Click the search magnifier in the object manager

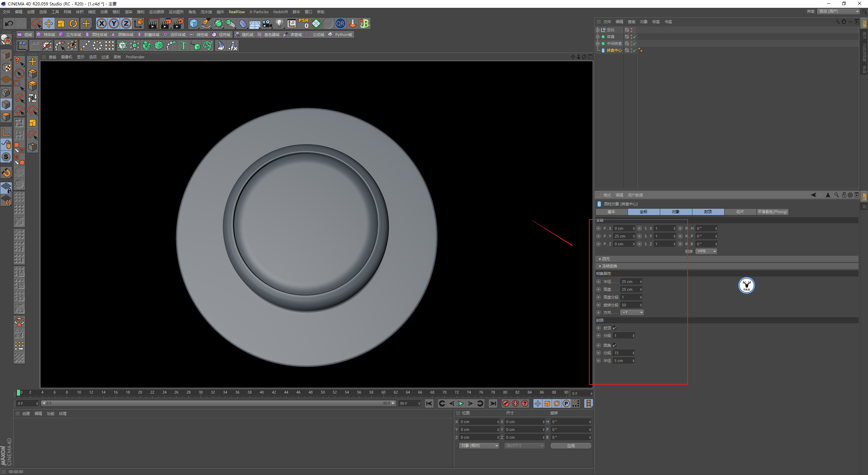point(837,22)
